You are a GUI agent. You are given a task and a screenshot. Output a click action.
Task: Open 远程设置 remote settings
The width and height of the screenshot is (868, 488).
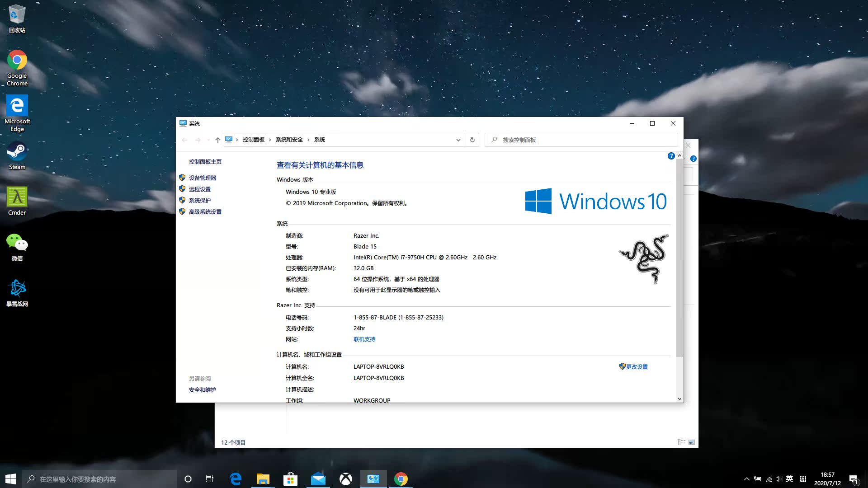pyautogui.click(x=200, y=189)
